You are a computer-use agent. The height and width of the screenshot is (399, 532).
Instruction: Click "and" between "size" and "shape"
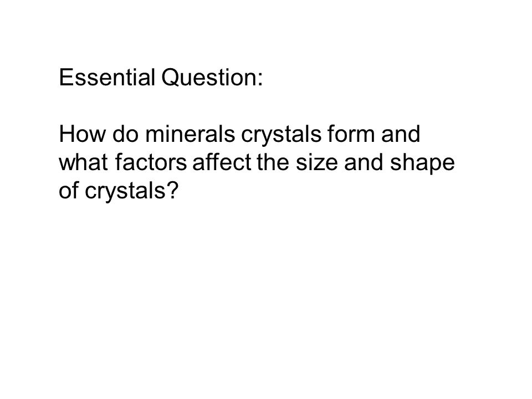click(364, 162)
